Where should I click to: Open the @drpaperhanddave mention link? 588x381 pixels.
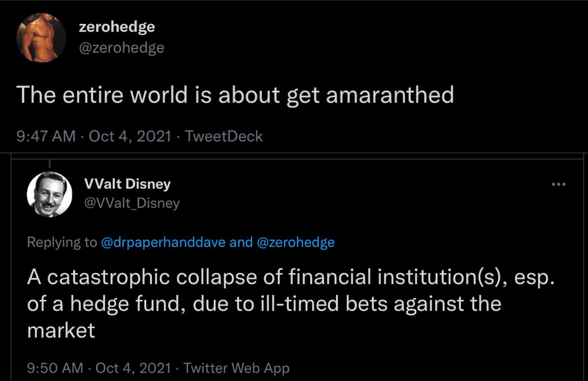[x=163, y=242]
